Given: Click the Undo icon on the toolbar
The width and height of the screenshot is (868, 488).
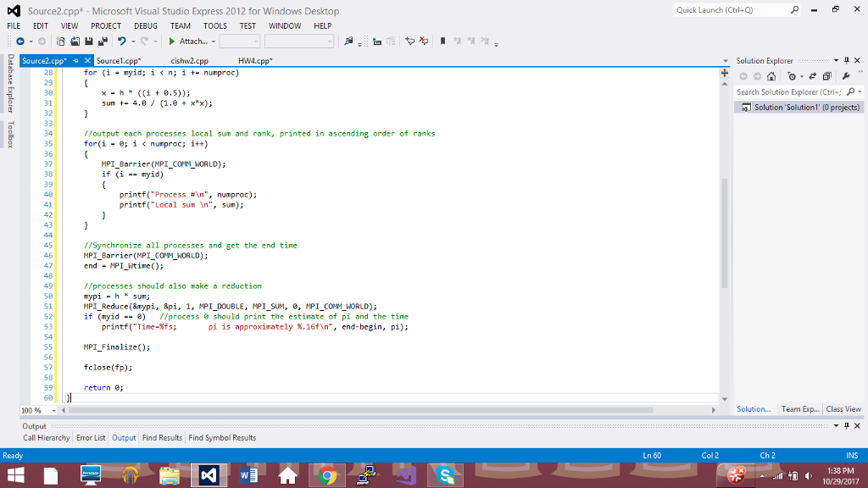Looking at the screenshot, I should (121, 41).
